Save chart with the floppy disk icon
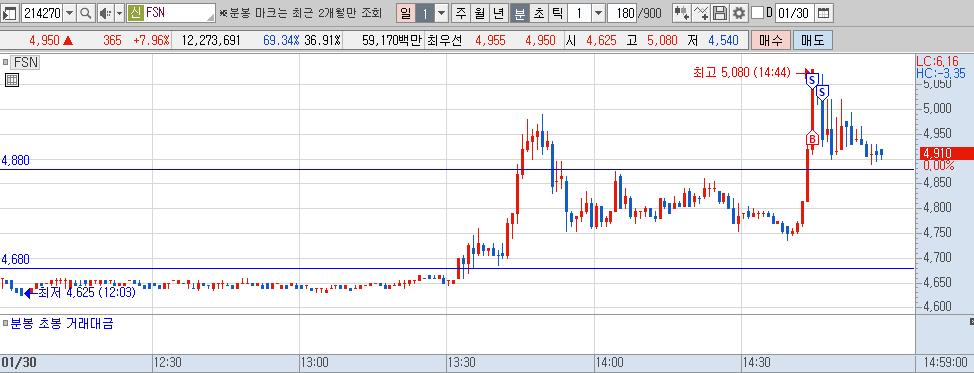Image resolution: width=974 pixels, height=373 pixels. click(x=721, y=12)
